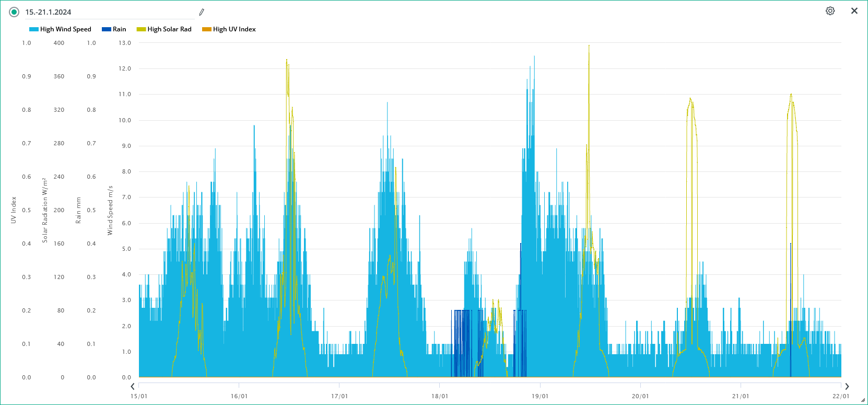
Task: Click the resize grip in bottom-right corner
Action: pos(863,400)
